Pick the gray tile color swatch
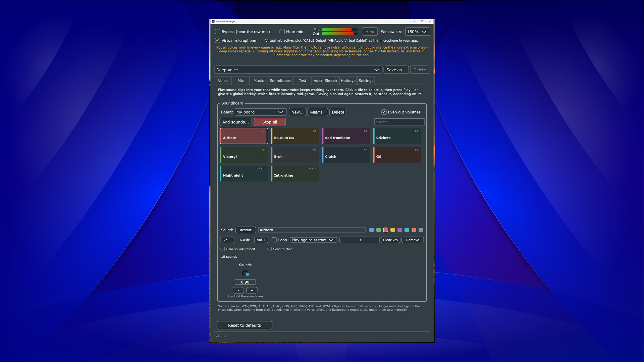Image resolution: width=644 pixels, height=362 pixels. coord(421,230)
